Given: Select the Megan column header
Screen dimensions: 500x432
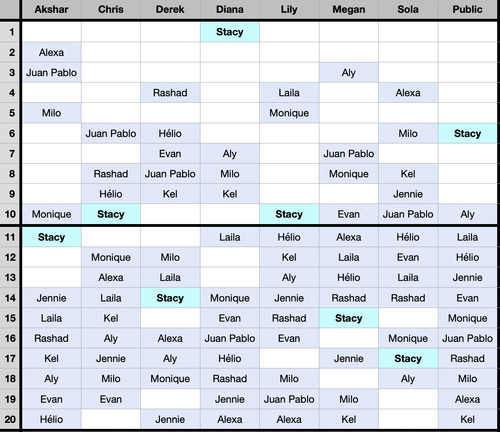Looking at the screenshot, I should pos(349,9).
